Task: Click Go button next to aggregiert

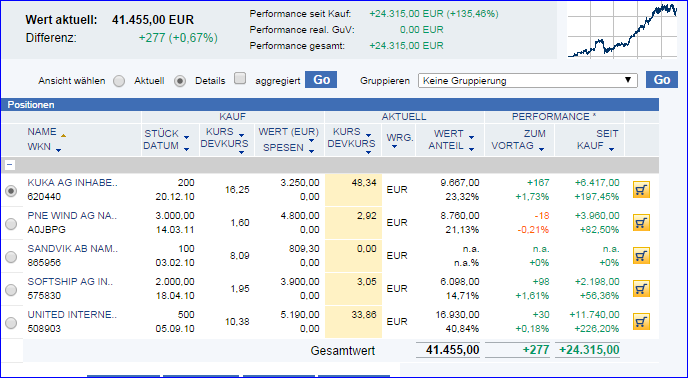Action: (x=321, y=80)
